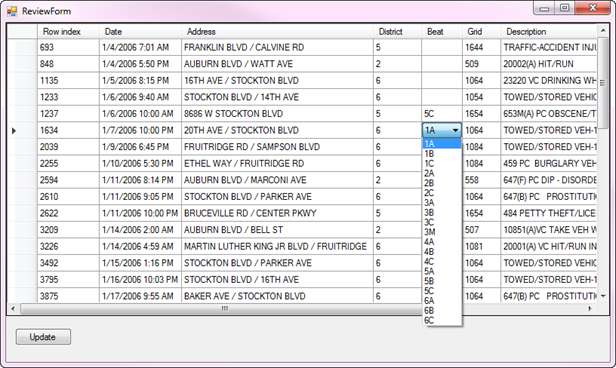Pick 6B in the Beat list
The width and height of the screenshot is (616, 368).
click(442, 311)
